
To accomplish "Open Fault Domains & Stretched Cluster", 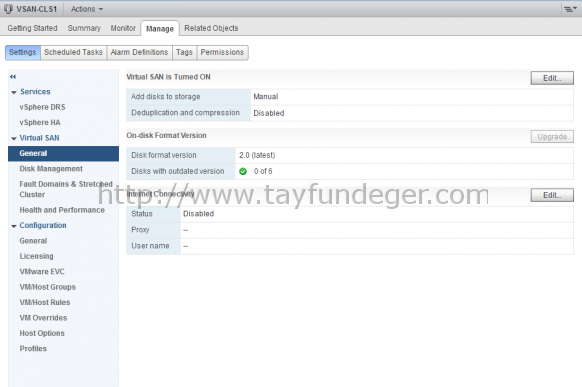I will (x=66, y=189).
